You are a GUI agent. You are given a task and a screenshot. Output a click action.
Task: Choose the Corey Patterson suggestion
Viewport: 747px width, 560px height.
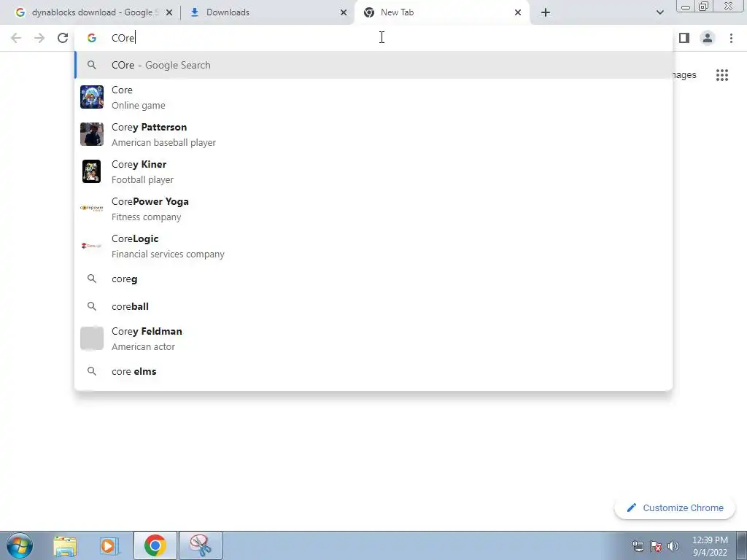click(373, 134)
